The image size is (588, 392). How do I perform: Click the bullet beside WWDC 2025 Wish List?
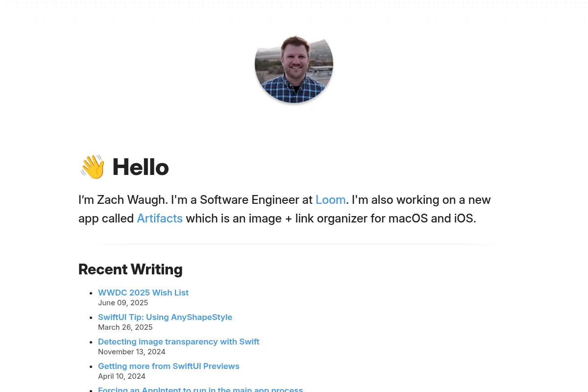point(91,293)
